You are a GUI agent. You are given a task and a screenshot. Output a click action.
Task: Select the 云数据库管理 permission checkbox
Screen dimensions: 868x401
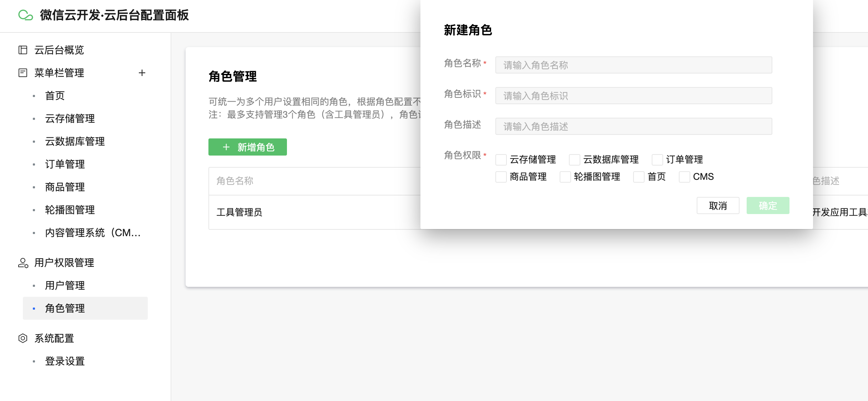click(x=574, y=159)
